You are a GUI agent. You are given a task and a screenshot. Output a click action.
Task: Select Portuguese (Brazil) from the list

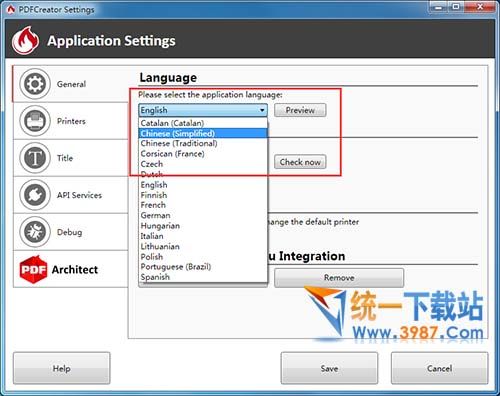pyautogui.click(x=203, y=267)
